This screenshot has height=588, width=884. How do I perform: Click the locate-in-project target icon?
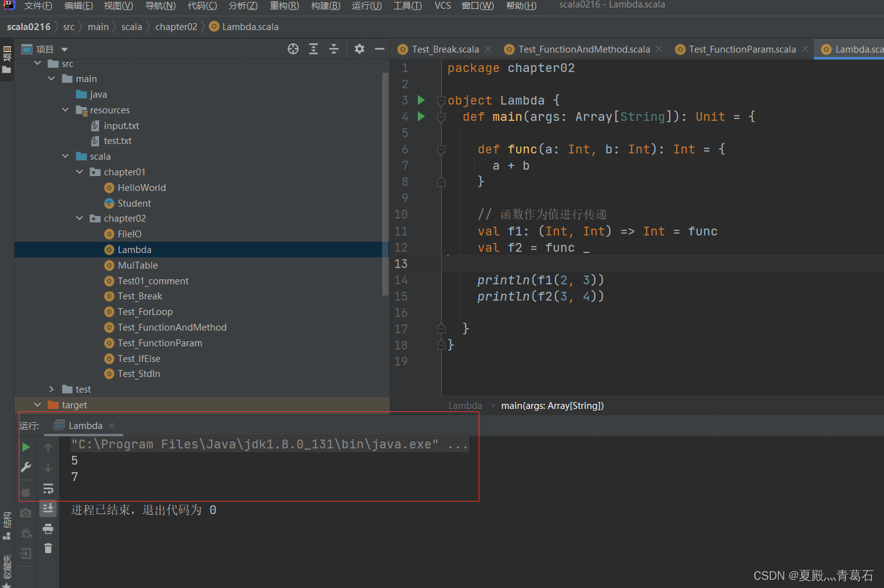coord(293,49)
